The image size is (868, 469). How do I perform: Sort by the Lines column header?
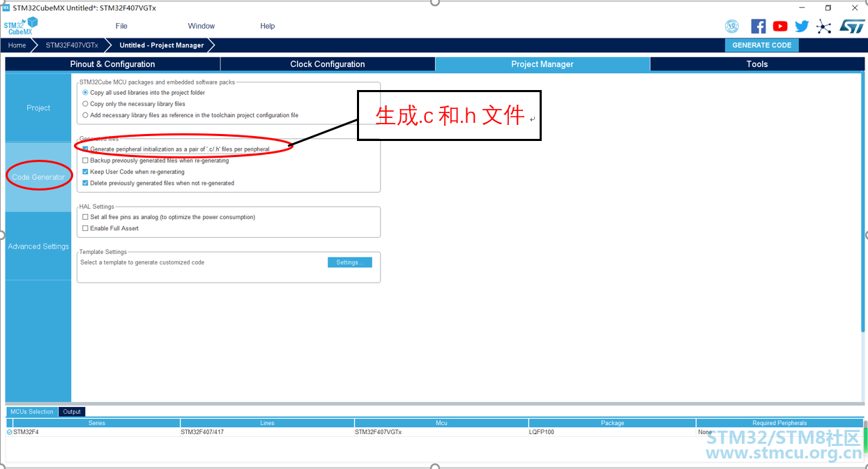267,423
